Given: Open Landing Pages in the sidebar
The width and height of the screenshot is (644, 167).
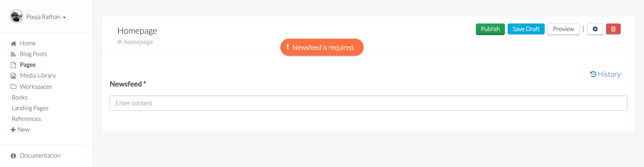Looking at the screenshot, I should [x=30, y=108].
